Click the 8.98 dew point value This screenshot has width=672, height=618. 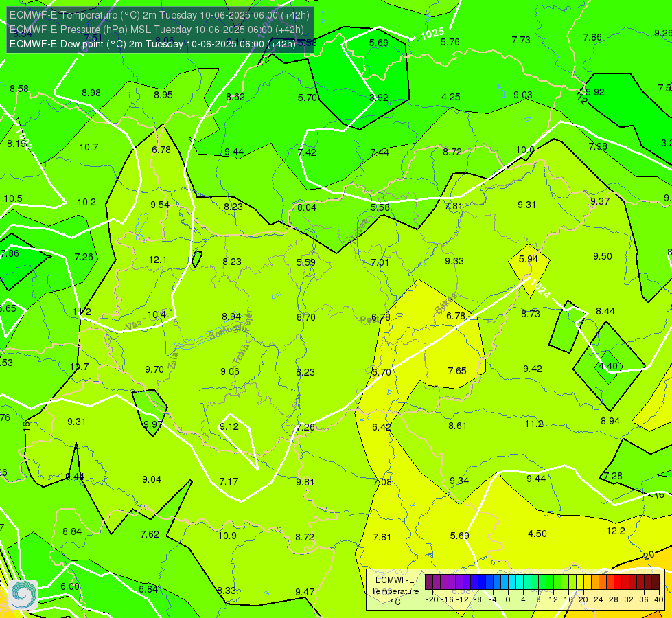click(91, 93)
